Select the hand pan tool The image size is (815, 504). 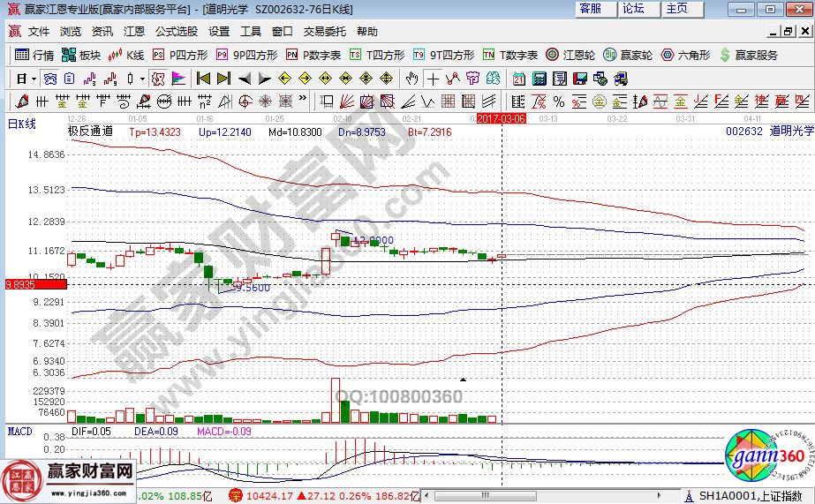click(411, 78)
